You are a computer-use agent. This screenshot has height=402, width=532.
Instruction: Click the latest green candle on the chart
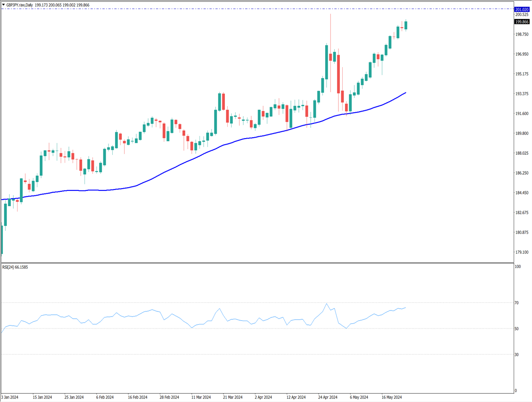(x=406, y=25)
